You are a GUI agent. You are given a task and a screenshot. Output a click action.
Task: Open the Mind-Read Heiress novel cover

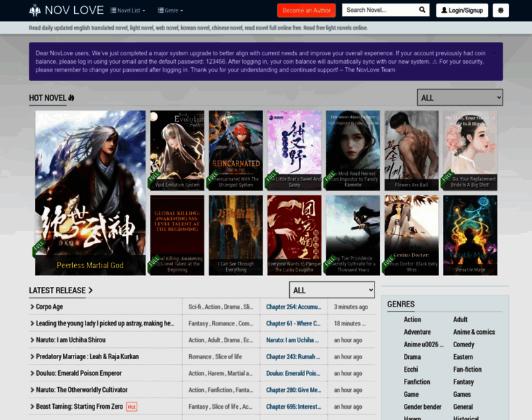pyautogui.click(x=353, y=150)
